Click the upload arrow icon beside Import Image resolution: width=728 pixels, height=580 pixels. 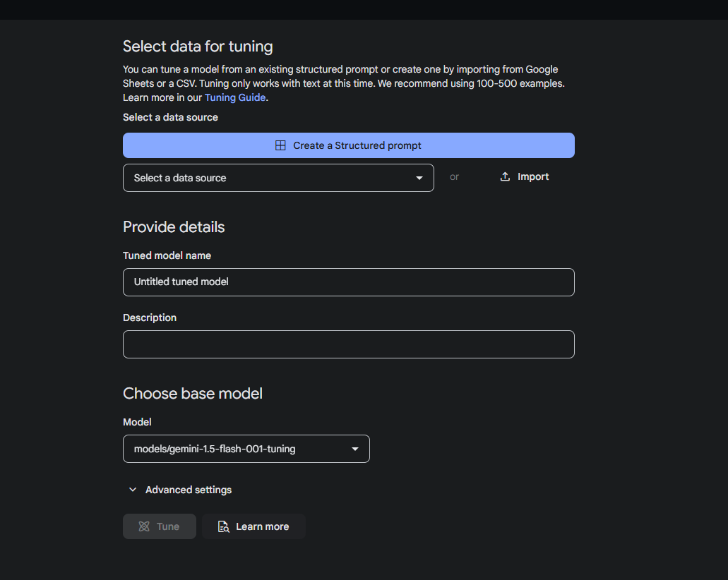point(505,177)
